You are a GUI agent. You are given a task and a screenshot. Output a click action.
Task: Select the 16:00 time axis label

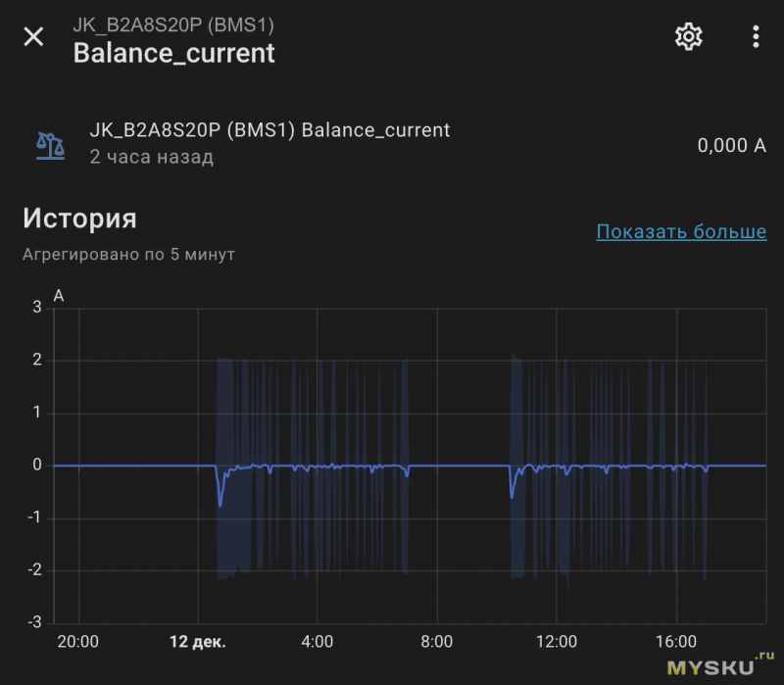(675, 643)
